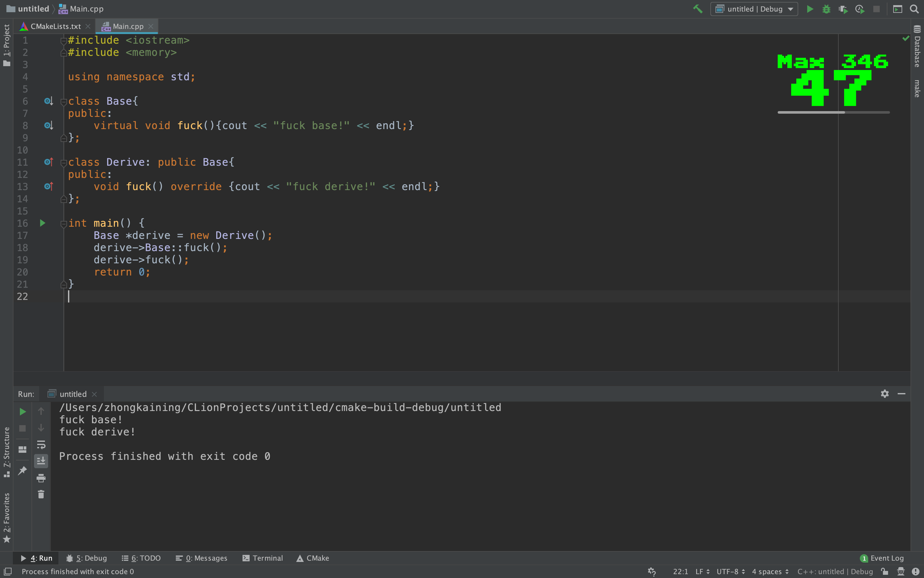Start debugging with the green bug icon
This screenshot has width=924, height=578.
(826, 9)
